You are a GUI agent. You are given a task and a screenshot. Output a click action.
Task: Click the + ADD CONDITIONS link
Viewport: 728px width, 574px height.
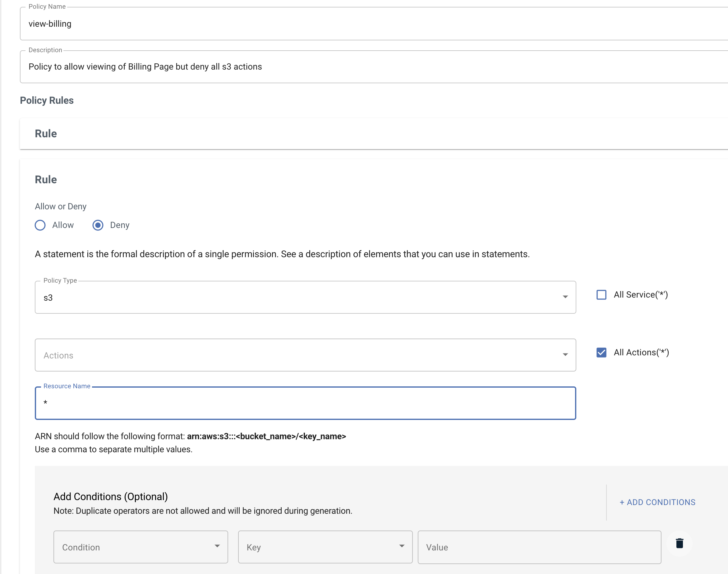click(x=657, y=503)
